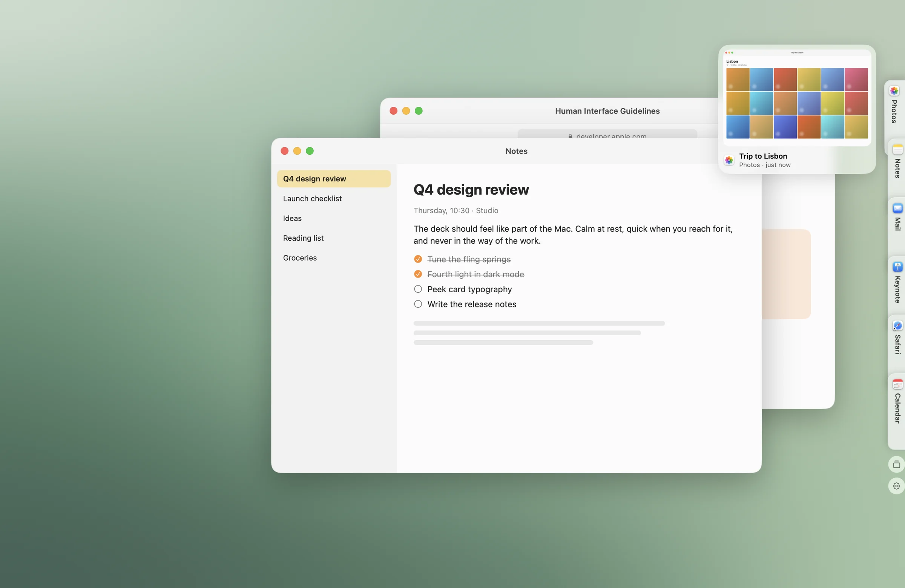Open the Launch checklist note
905x588 pixels.
pyautogui.click(x=333, y=198)
